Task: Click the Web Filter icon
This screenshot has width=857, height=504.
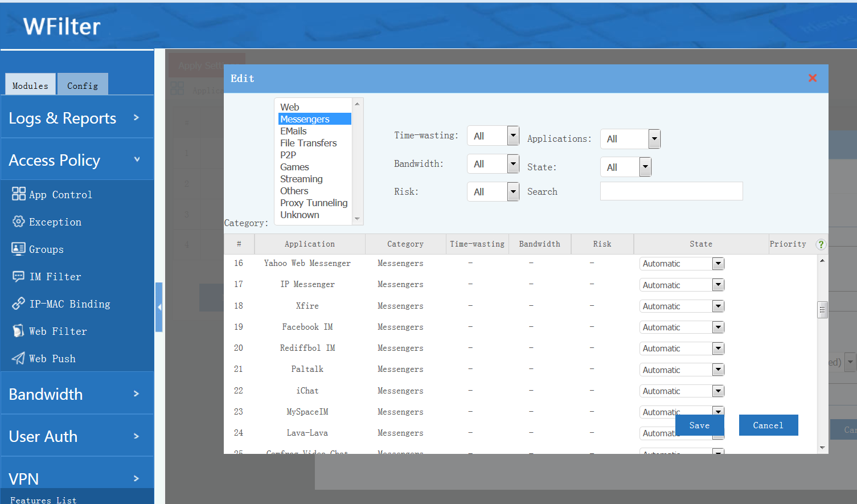Action: (18, 331)
